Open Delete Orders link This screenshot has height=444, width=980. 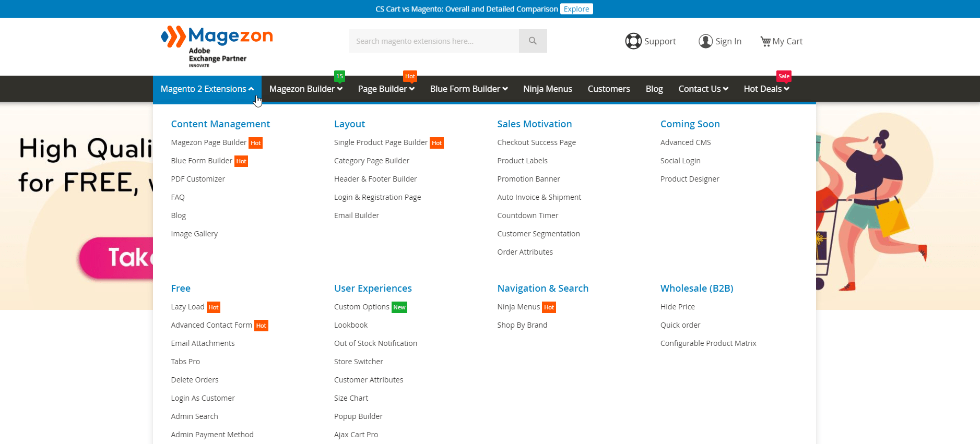195,380
